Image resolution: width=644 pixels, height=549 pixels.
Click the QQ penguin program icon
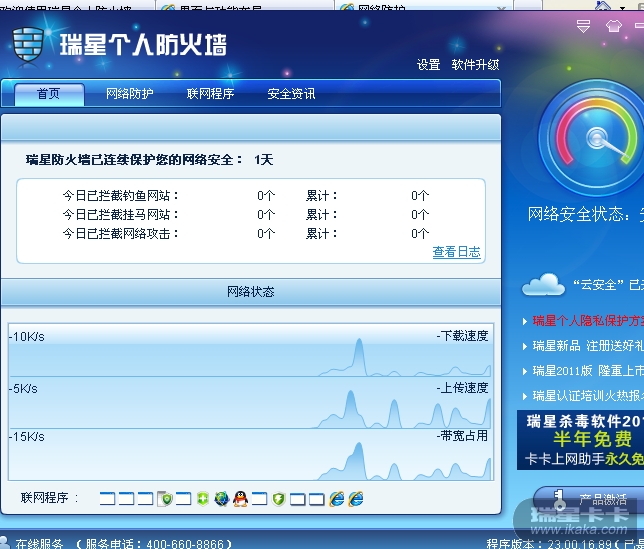(x=240, y=499)
